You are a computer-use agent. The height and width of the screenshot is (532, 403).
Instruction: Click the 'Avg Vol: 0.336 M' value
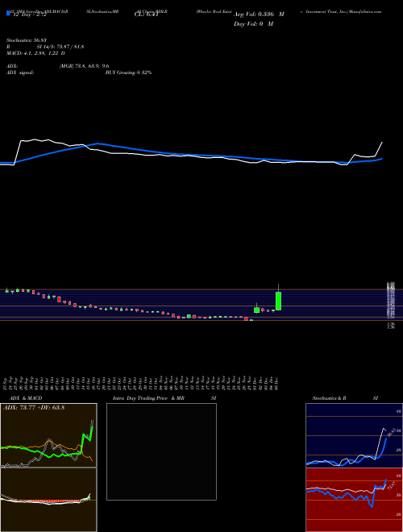(259, 15)
